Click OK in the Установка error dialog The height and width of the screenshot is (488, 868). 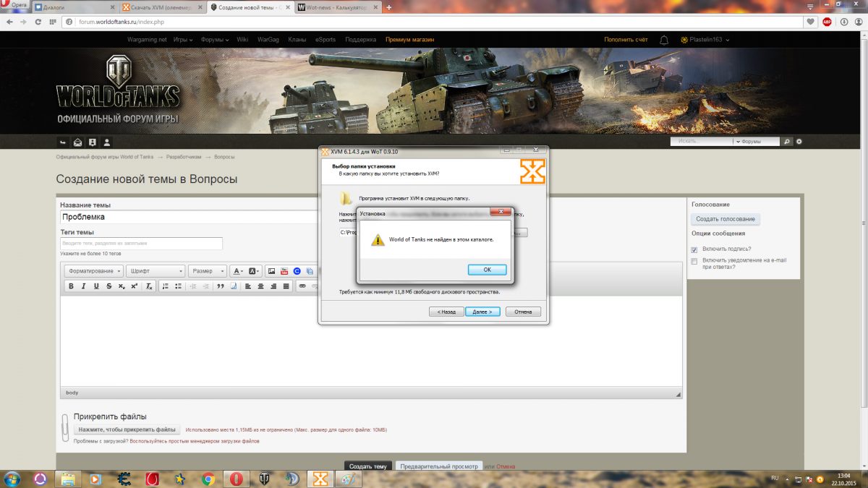point(487,270)
